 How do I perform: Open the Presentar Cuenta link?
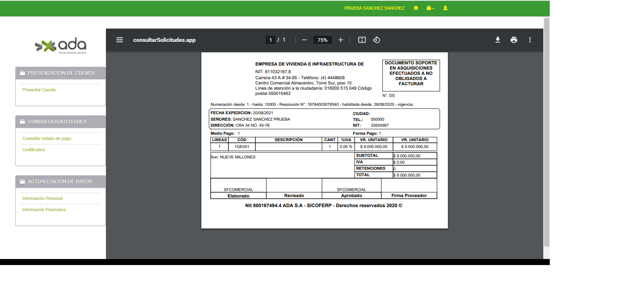tap(39, 90)
